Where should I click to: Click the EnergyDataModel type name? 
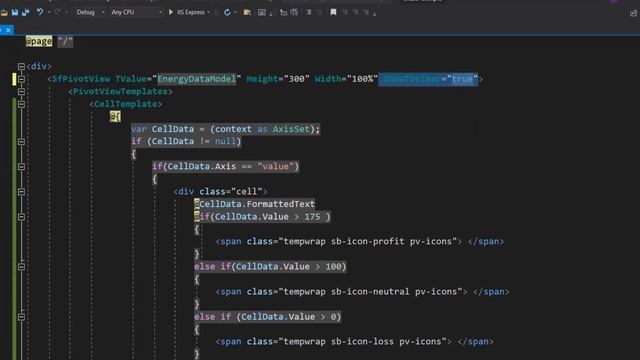(197, 79)
